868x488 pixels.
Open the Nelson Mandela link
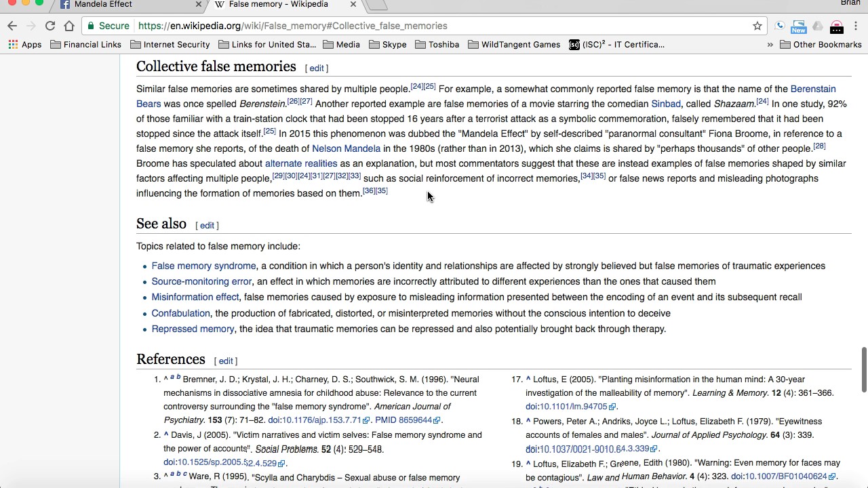tap(346, 148)
